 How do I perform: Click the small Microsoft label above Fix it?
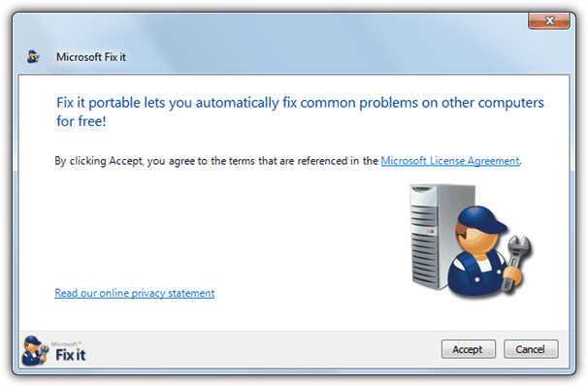66,344
